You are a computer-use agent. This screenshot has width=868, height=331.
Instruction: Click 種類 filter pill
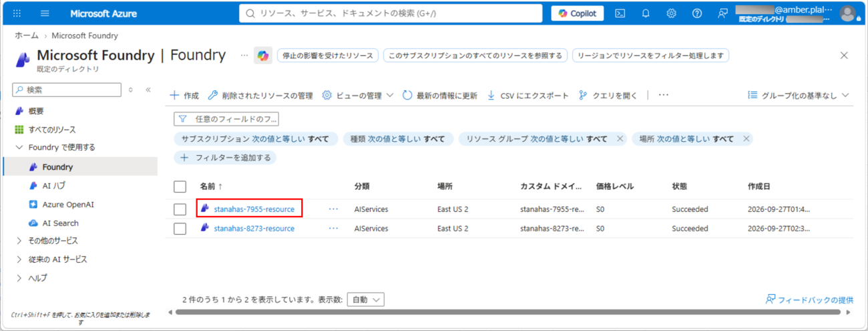coord(399,139)
